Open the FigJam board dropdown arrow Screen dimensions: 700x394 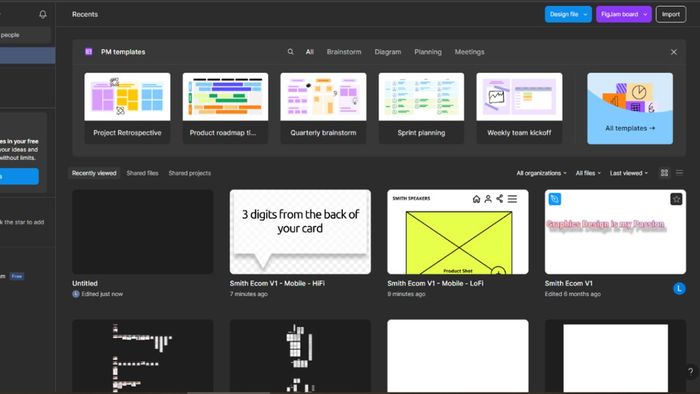[x=645, y=14]
